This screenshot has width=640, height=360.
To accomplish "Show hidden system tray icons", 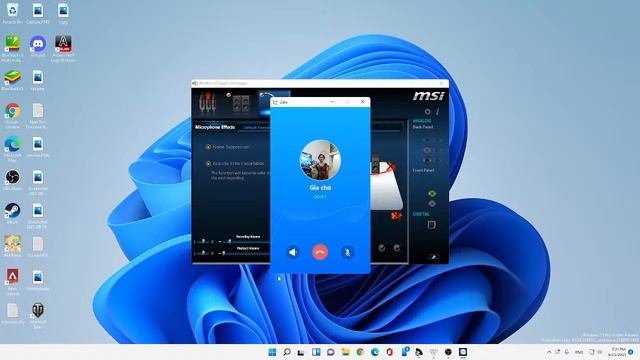I will click(549, 352).
